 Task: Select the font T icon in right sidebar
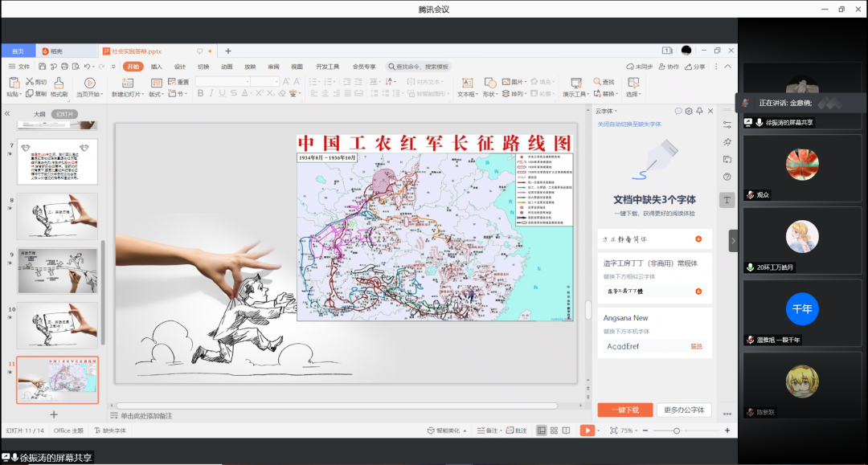pos(727,200)
